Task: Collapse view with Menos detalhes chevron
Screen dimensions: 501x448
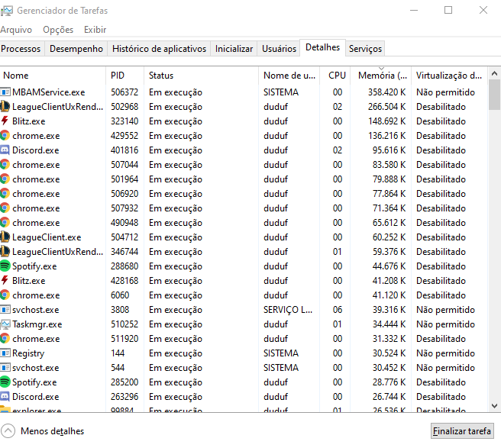Action: tap(8, 431)
